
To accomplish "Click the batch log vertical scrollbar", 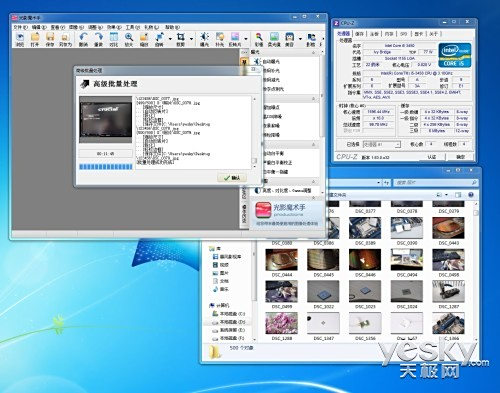I will [254, 132].
